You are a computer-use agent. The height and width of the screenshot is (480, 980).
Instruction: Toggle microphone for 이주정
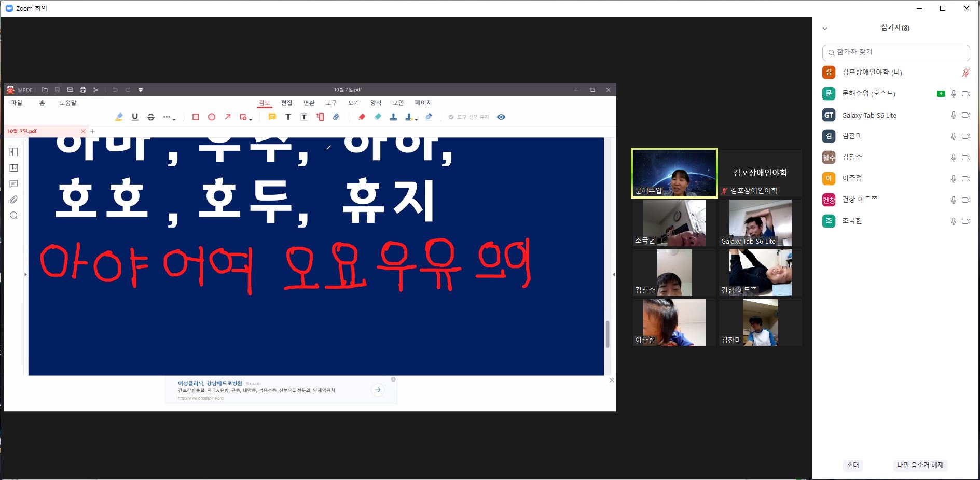953,179
